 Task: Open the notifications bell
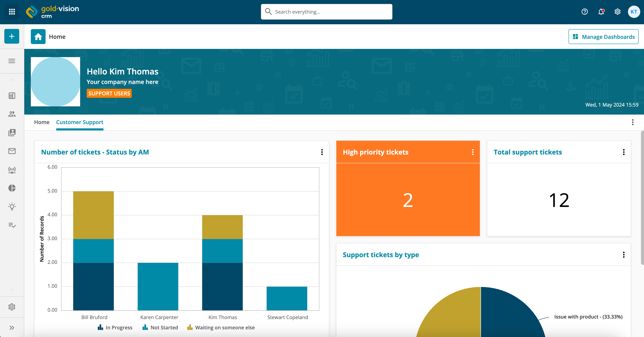point(601,12)
